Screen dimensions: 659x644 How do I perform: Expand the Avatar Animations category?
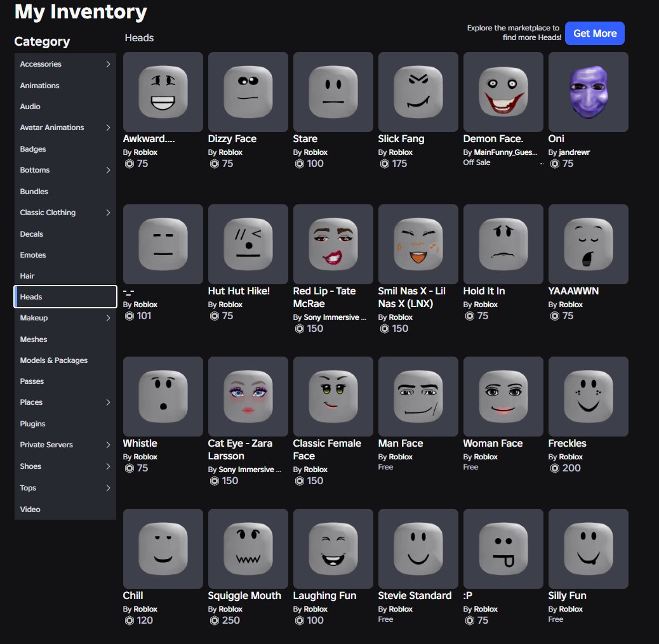[108, 128]
